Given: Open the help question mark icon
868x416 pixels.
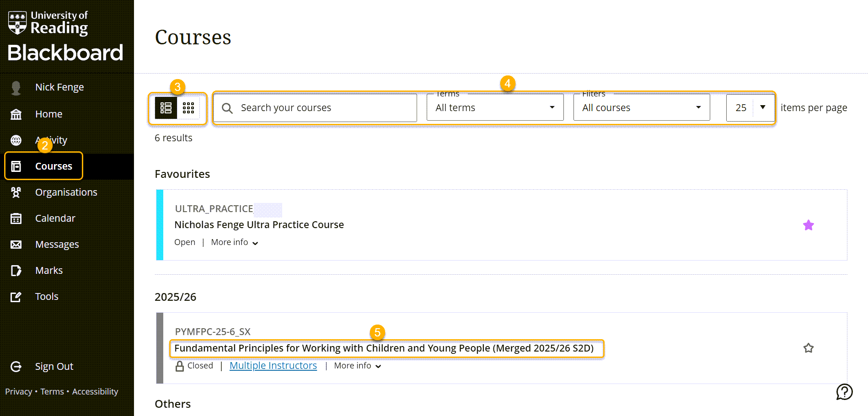Looking at the screenshot, I should click(x=844, y=392).
